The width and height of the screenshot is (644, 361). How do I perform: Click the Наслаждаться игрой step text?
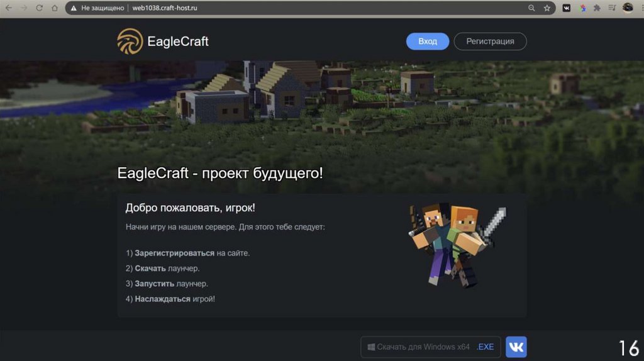click(x=170, y=299)
